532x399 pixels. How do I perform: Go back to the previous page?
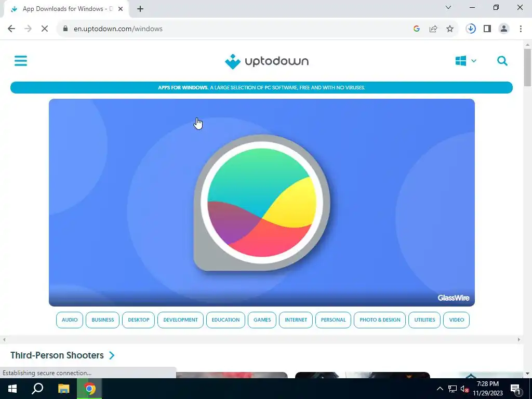11,29
